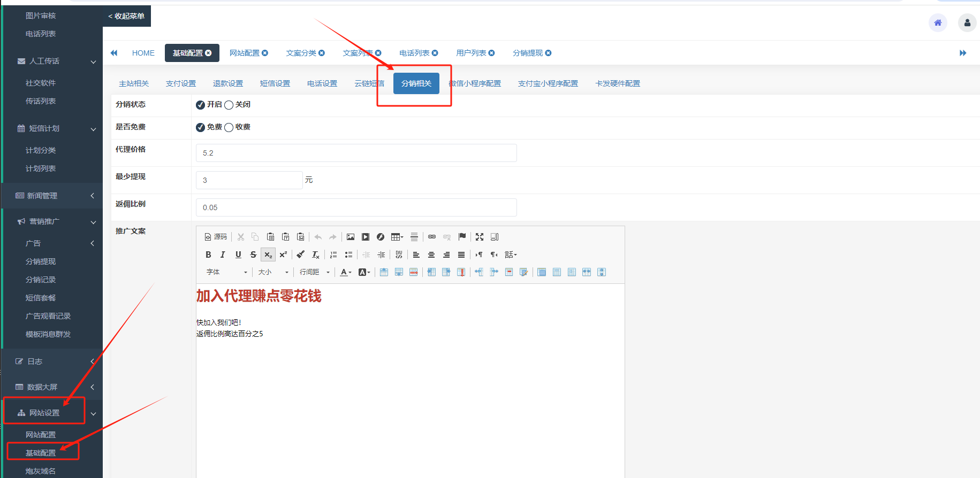
Task: Click the increase indent icon
Action: 381,255
